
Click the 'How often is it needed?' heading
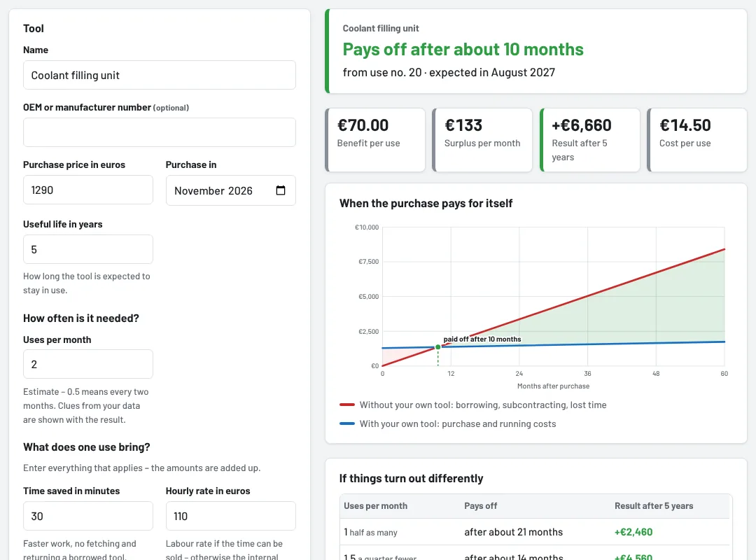point(81,318)
